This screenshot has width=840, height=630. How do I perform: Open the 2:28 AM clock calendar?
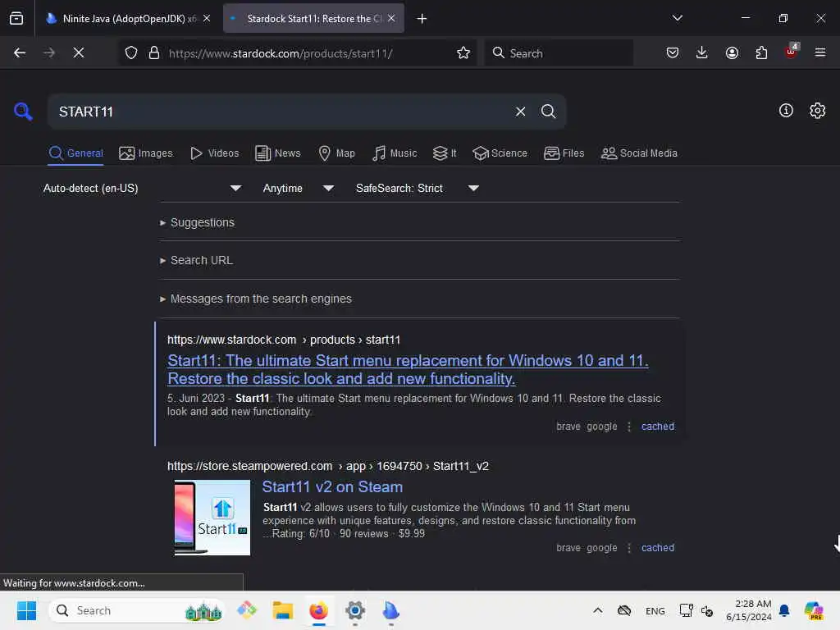click(x=748, y=610)
